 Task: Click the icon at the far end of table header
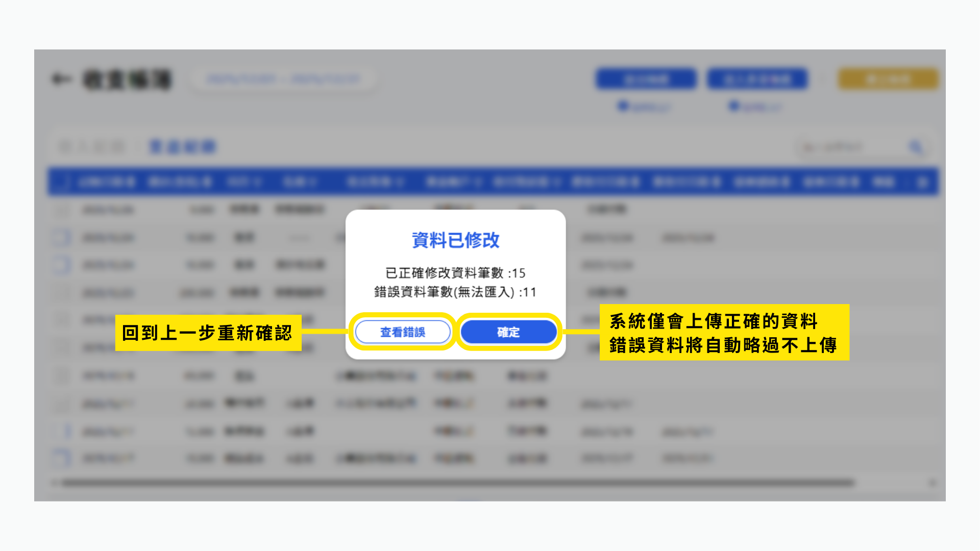[x=922, y=182]
